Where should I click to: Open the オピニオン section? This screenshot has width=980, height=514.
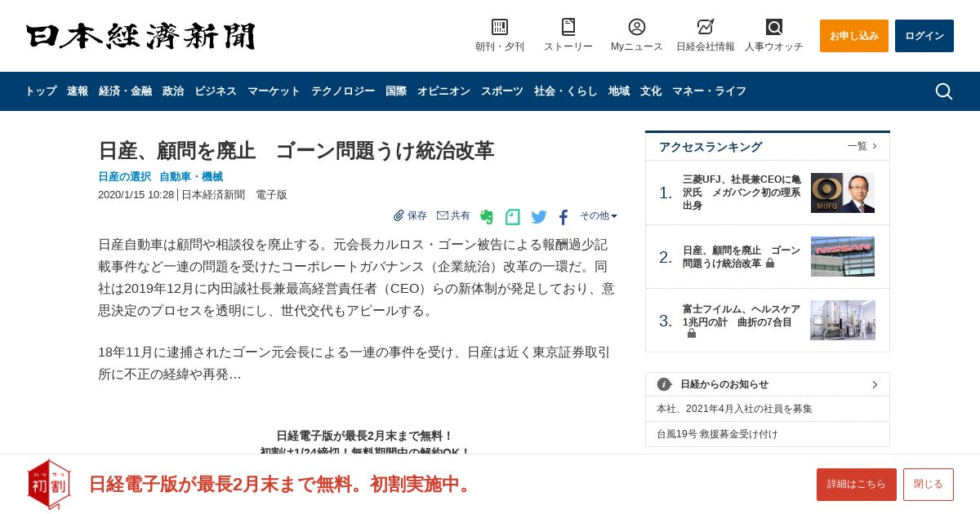pyautogui.click(x=443, y=91)
